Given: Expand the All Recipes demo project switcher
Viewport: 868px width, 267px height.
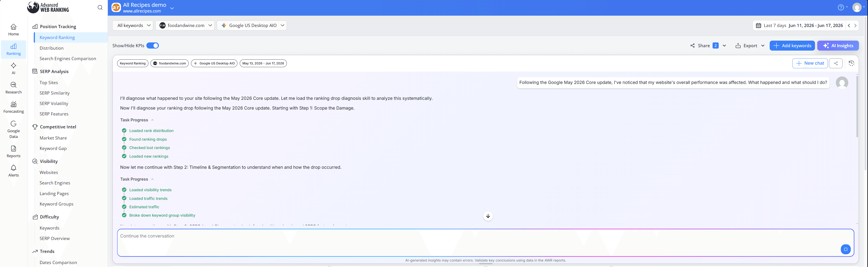Looking at the screenshot, I should [x=172, y=8].
